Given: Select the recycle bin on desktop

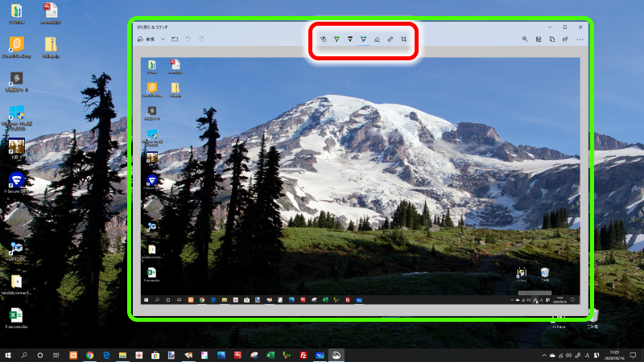Looking at the screenshot, I should click(592, 319).
